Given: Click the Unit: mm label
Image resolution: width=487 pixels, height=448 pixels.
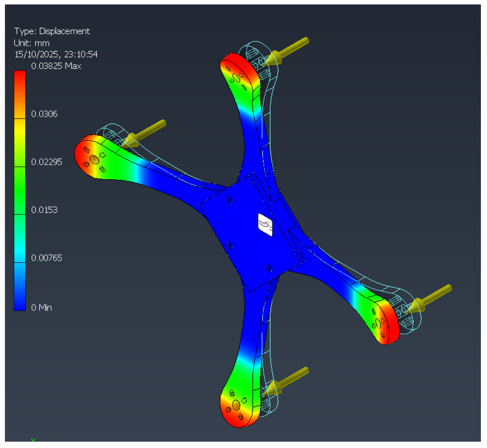Looking at the screenshot, I should (x=32, y=43).
